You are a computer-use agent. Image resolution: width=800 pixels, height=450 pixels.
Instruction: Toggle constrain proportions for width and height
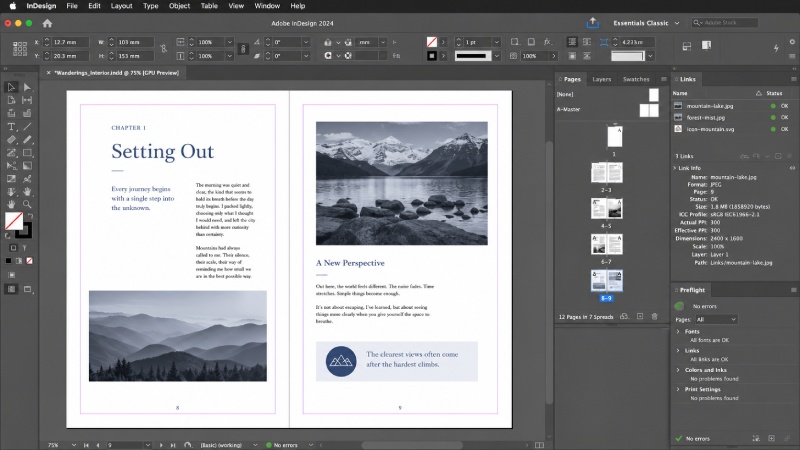coord(163,49)
